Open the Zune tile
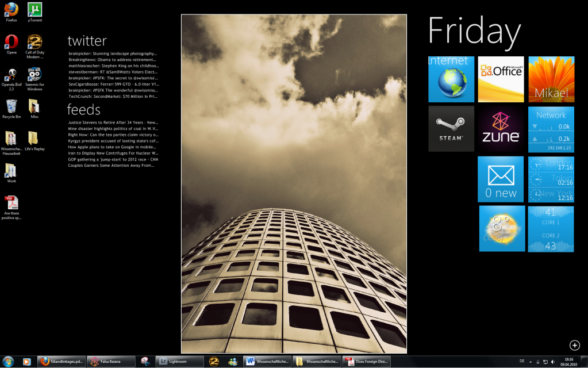Screen dimensions: 588x368 [x=501, y=129]
